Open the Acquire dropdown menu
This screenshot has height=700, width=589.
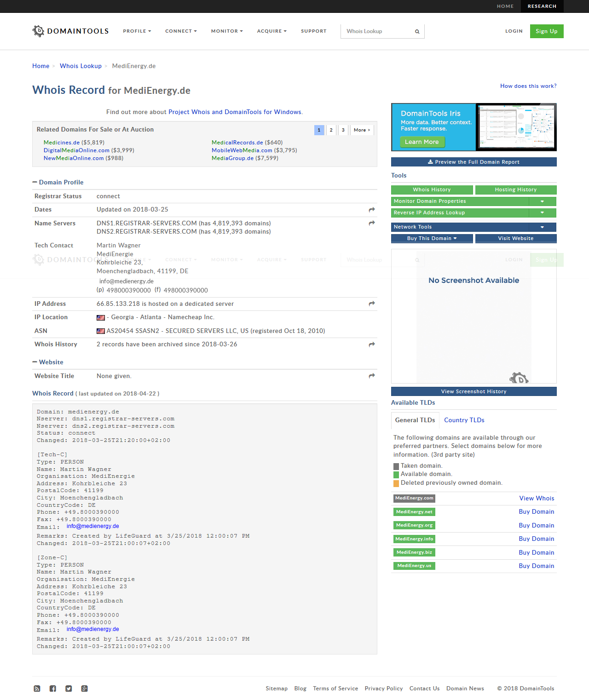272,31
